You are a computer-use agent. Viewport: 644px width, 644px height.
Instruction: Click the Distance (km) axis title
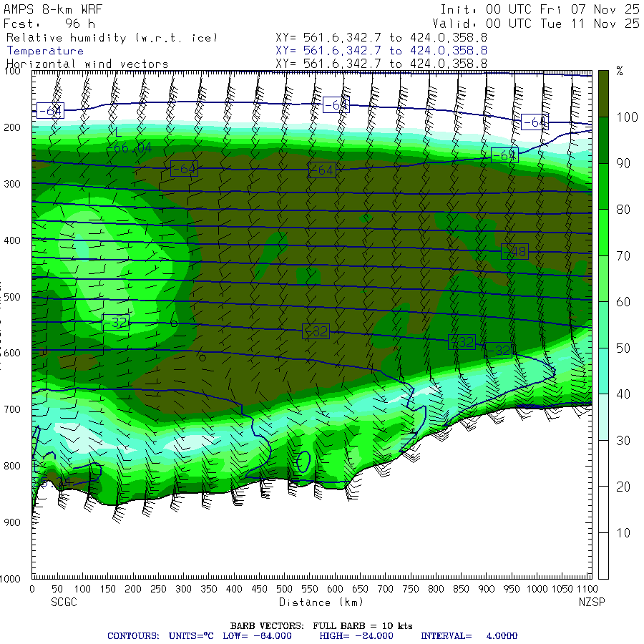[x=321, y=602]
